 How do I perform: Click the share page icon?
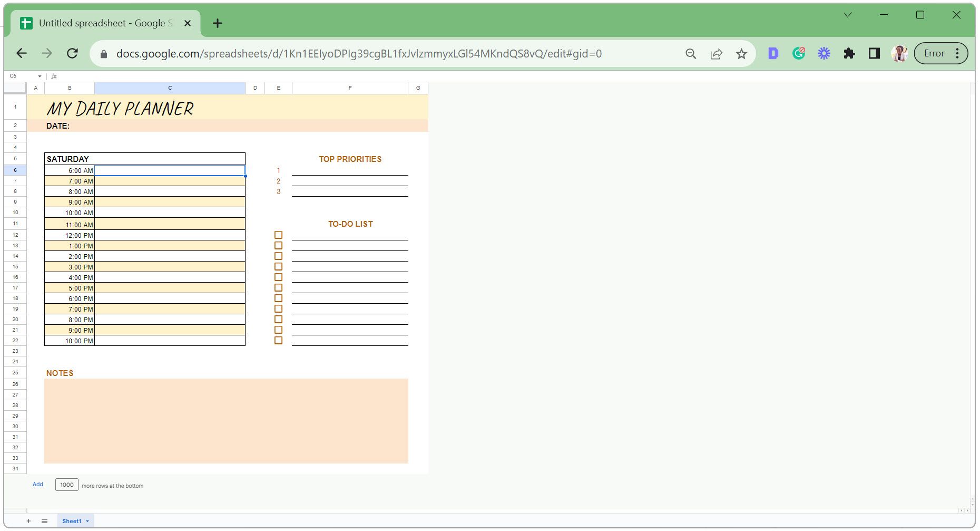click(x=716, y=54)
